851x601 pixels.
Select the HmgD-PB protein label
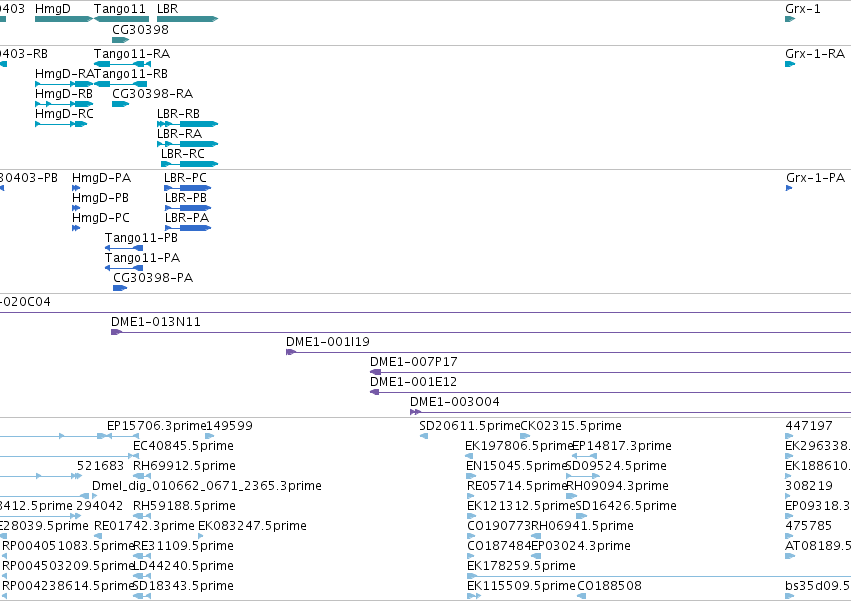(x=100, y=198)
